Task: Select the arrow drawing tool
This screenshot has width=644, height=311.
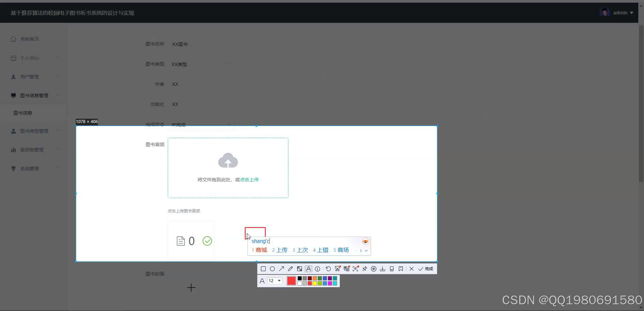Action: 281,269
